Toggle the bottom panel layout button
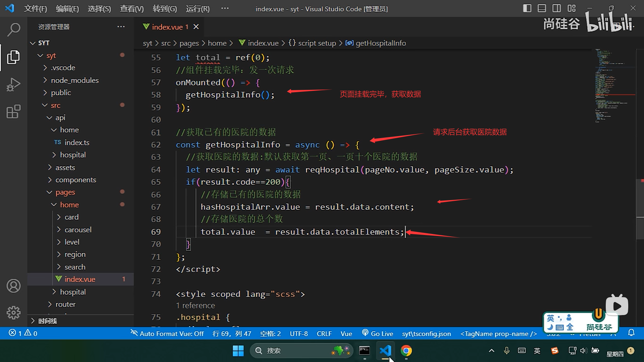Image resolution: width=644 pixels, height=362 pixels. [x=542, y=8]
